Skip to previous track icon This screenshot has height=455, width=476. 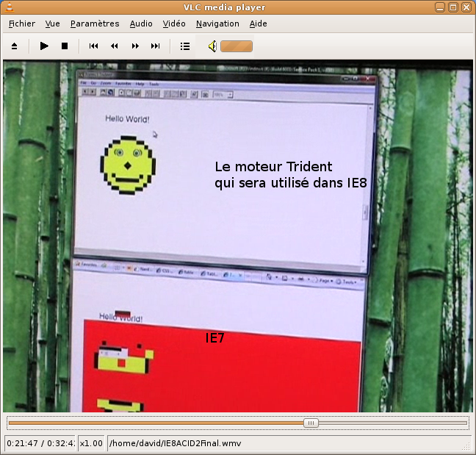(94, 46)
